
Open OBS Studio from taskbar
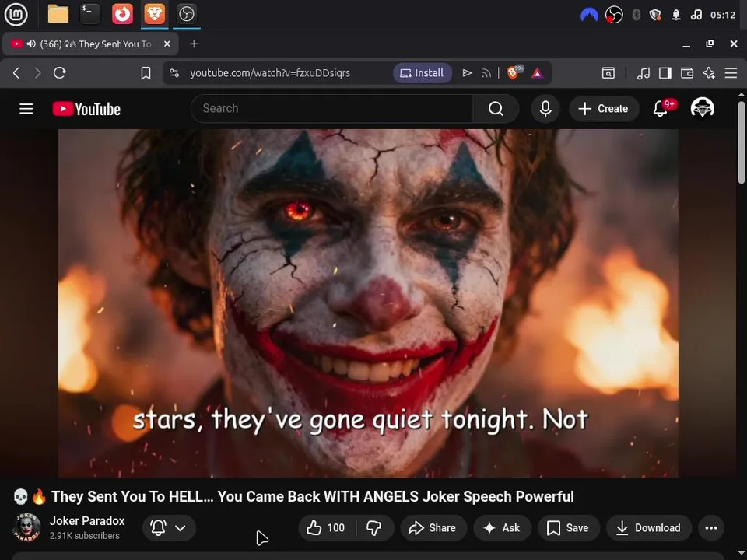(x=186, y=14)
